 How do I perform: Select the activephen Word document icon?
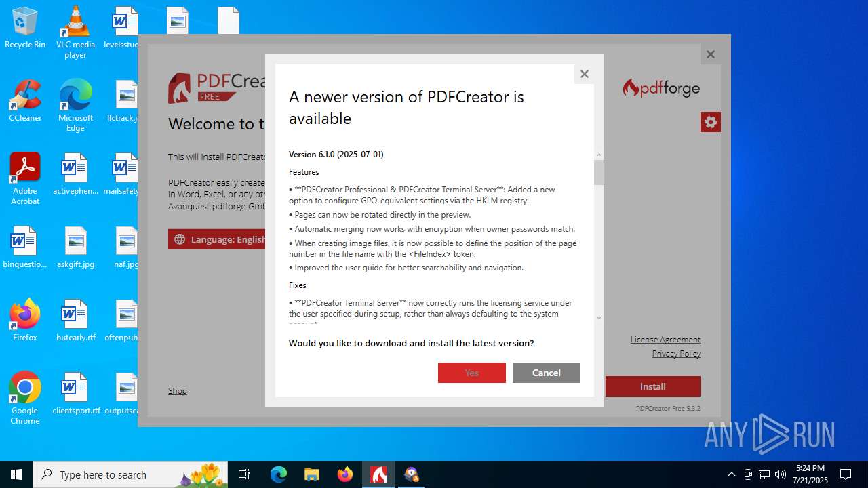(x=75, y=174)
